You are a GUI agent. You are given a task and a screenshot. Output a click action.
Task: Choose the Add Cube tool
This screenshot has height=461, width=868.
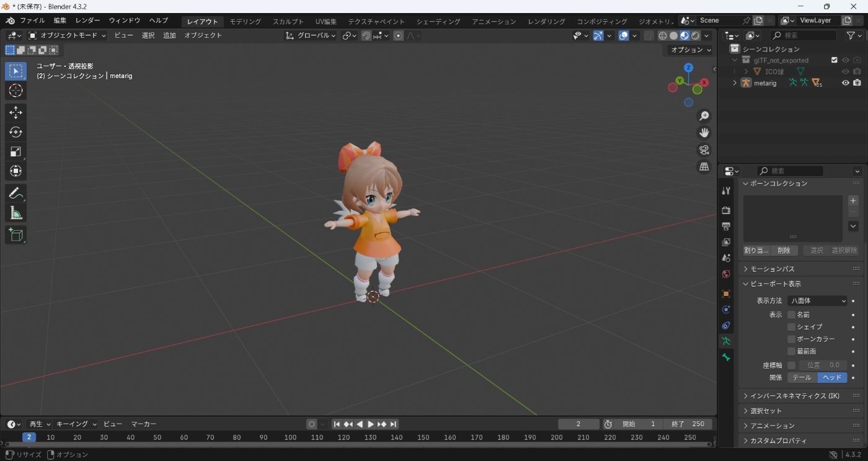pos(16,235)
